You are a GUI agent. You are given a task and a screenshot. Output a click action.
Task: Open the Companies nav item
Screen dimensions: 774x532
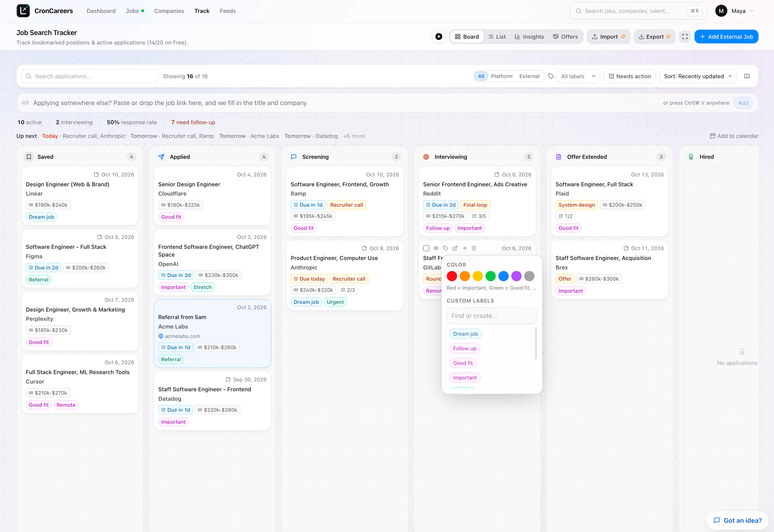(169, 11)
